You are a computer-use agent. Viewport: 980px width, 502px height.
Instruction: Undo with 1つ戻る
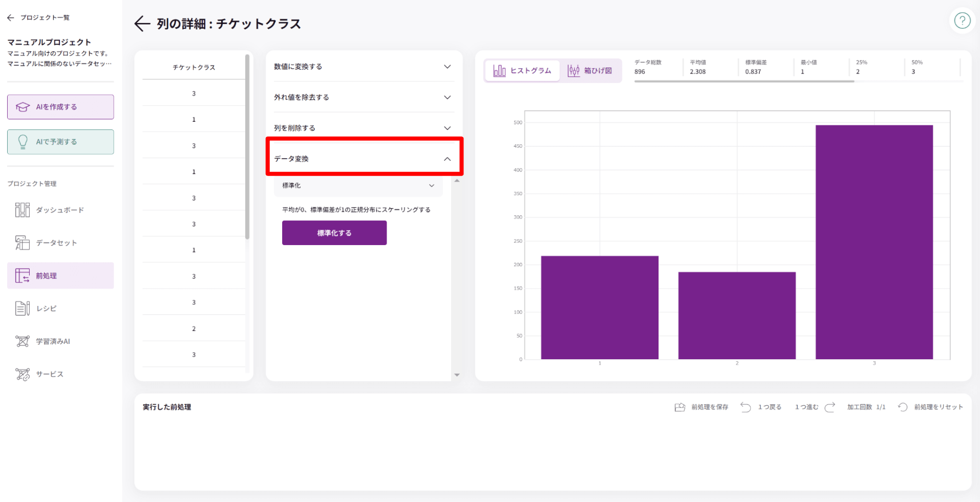click(761, 407)
